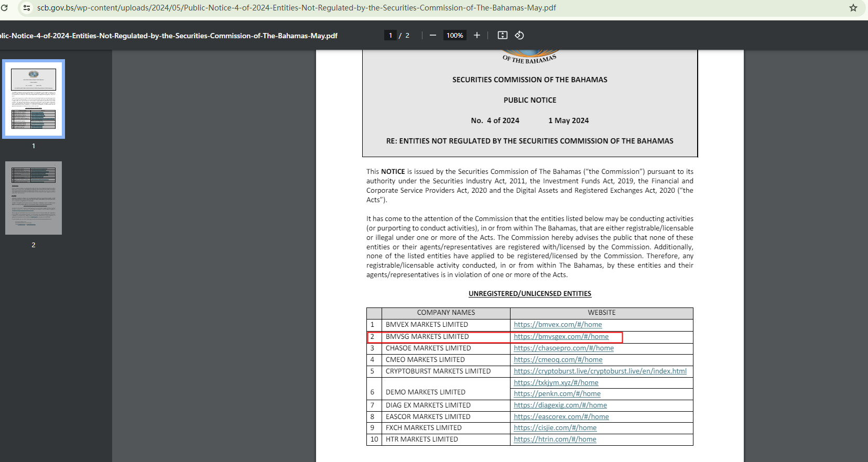Viewport: 868px width, 462px height.
Task: Select page 1 thumbnail in sidebar
Action: point(34,98)
